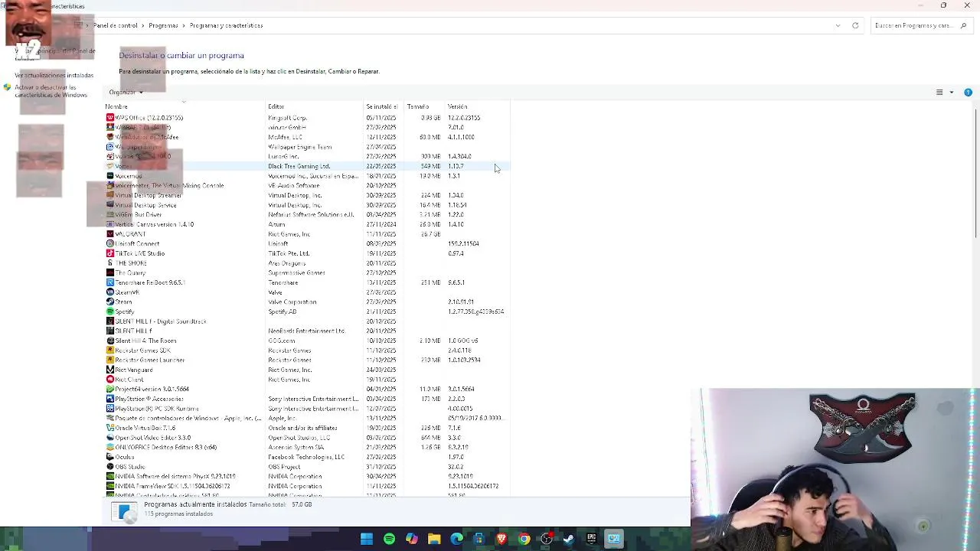Sort by Nombre column header

coord(184,106)
